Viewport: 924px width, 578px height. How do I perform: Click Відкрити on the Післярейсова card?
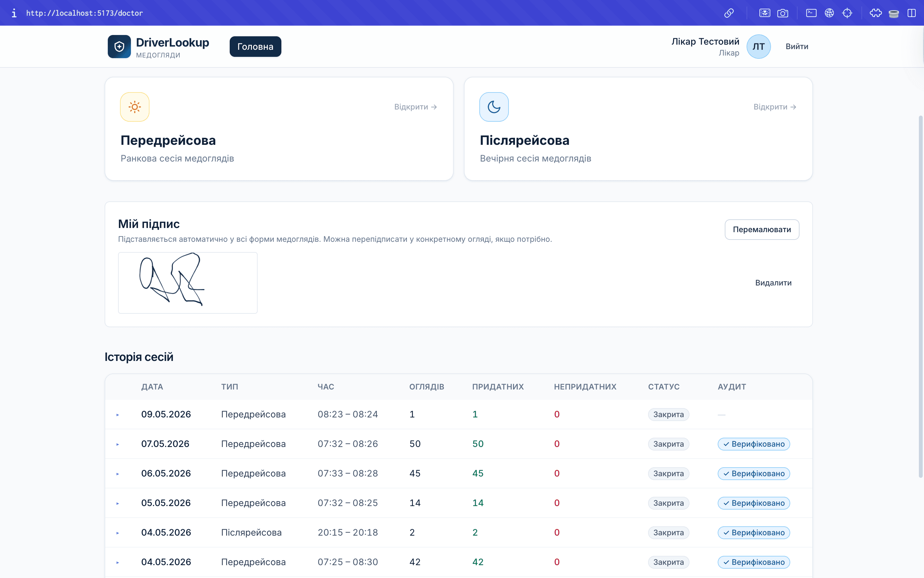(x=775, y=107)
